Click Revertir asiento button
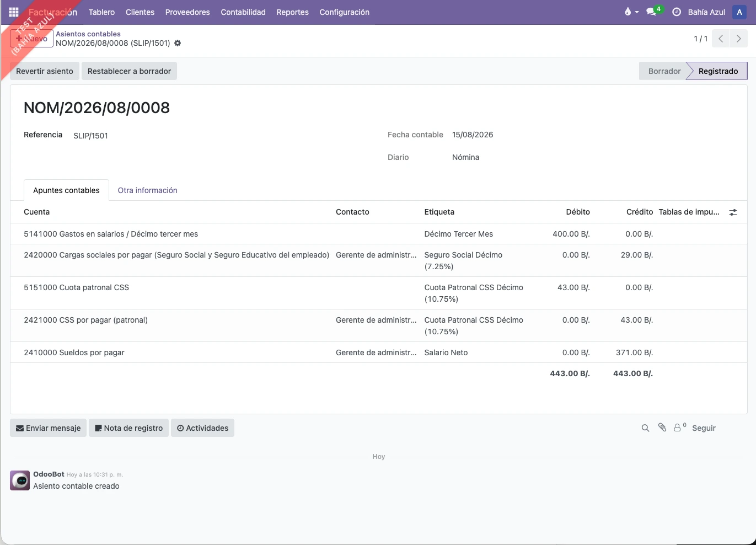The width and height of the screenshot is (756, 545). coord(45,71)
